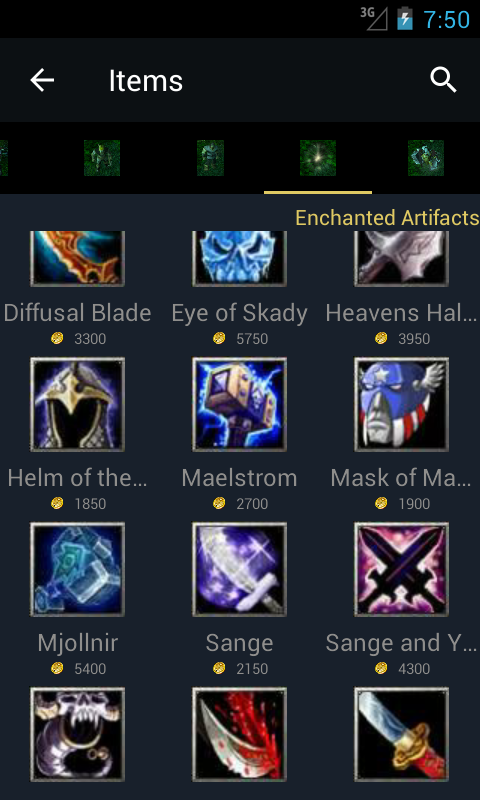Open the bloody curved blade item icon

(x=239, y=735)
